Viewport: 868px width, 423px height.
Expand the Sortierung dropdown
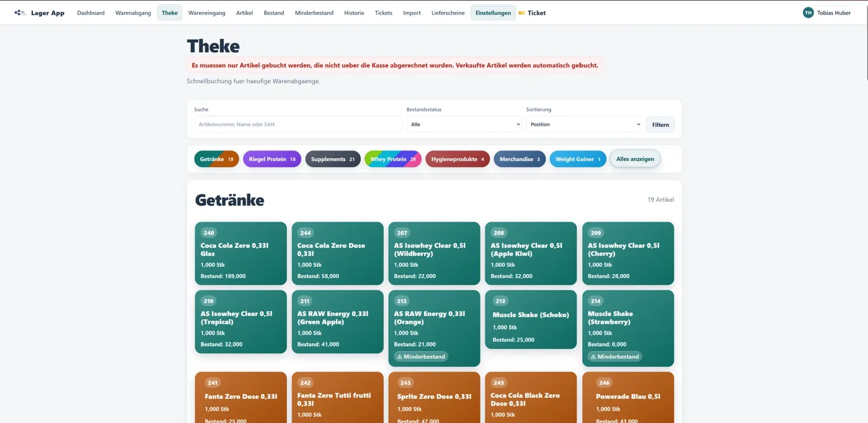click(584, 124)
